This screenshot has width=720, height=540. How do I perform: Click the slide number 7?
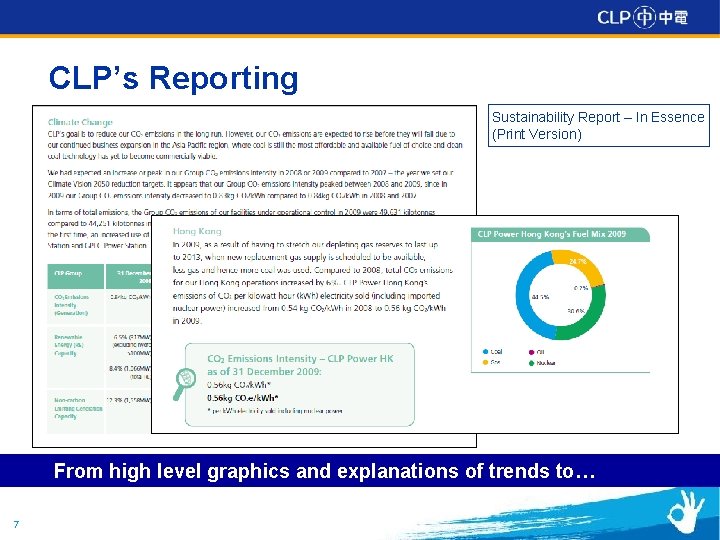coord(17,524)
